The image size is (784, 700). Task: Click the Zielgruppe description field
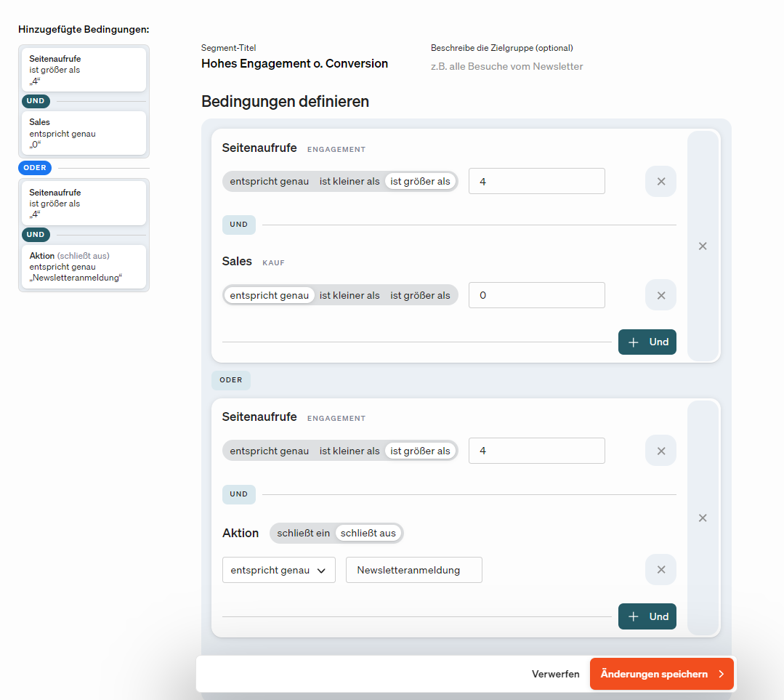pos(506,66)
